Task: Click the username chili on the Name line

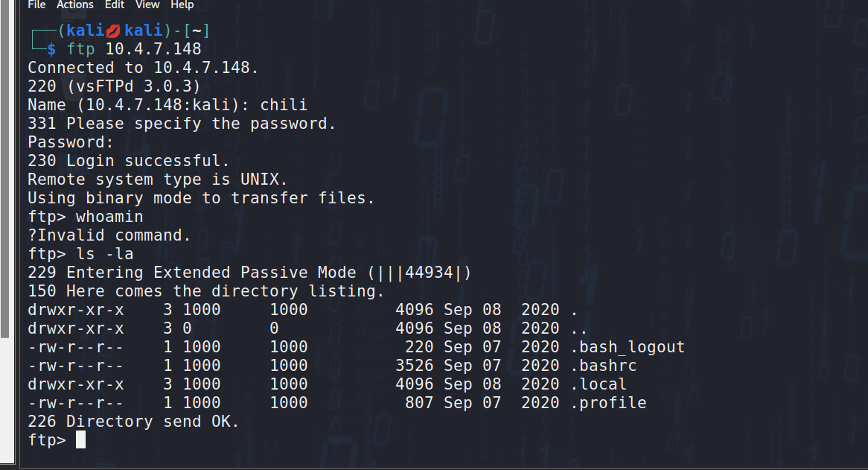Action: click(284, 105)
